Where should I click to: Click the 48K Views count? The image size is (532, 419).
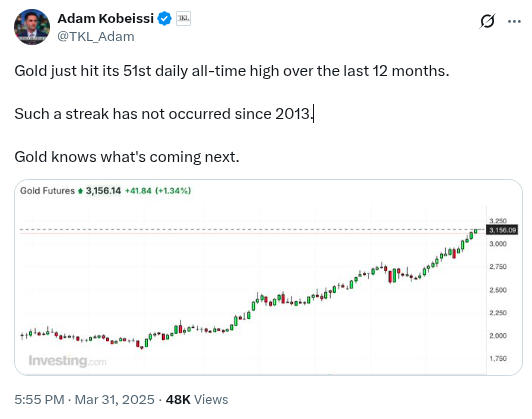pos(197,399)
